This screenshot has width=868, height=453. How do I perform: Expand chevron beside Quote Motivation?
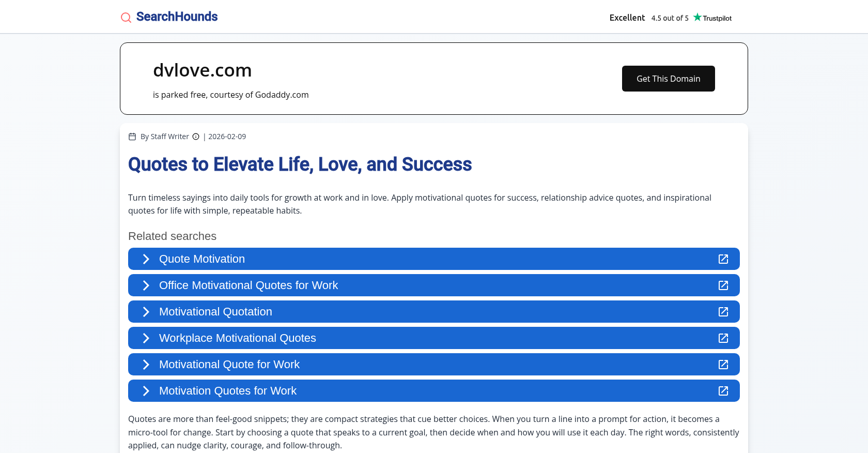(x=146, y=259)
